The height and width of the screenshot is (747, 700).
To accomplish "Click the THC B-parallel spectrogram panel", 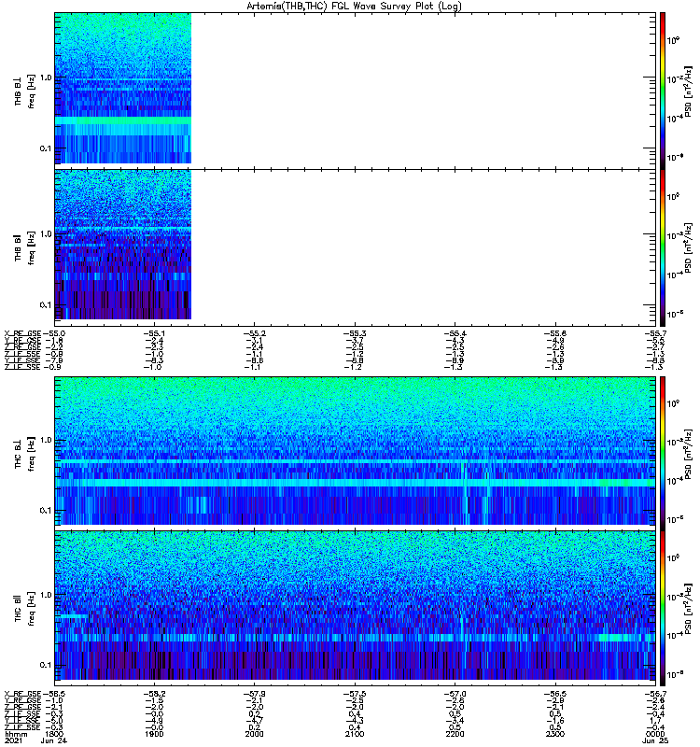I will point(355,609).
